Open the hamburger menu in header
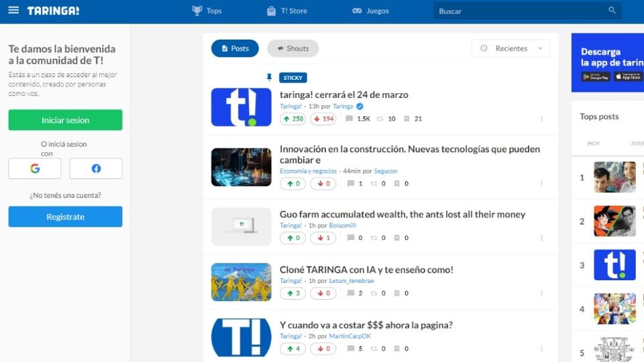 pyautogui.click(x=13, y=10)
